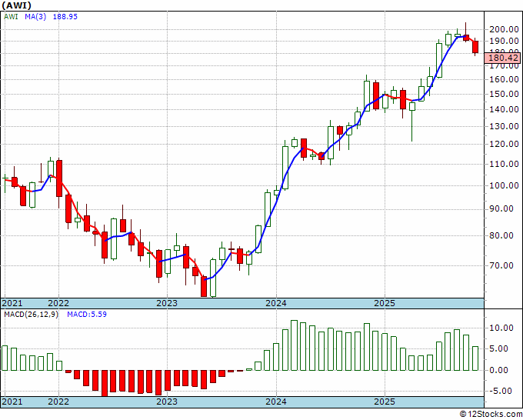Screen dimensions: 523x420
Task: Click 2022 on the price chart timeline
Action: (x=58, y=303)
